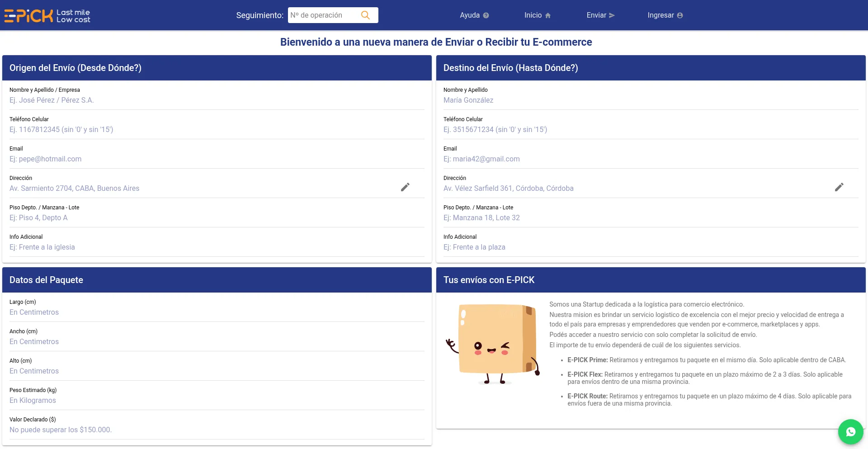Click the destination Teléfono Celular field
Screen dimensions: 868x449
651,130
